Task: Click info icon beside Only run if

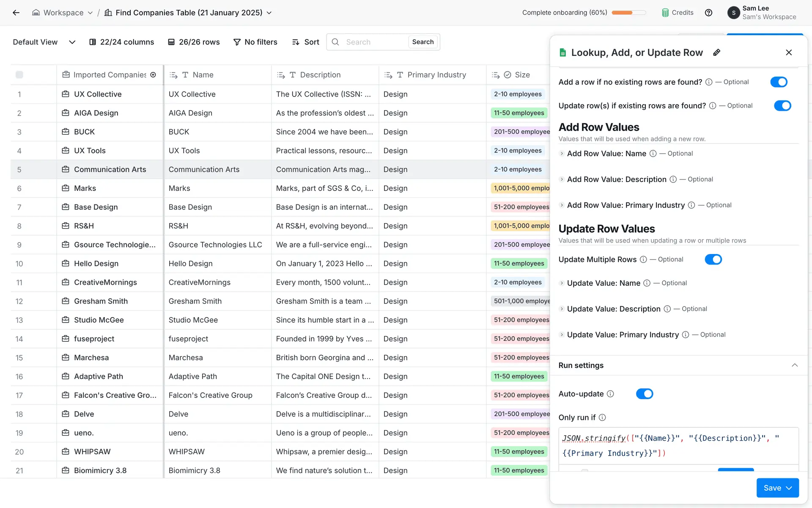Action: point(602,417)
